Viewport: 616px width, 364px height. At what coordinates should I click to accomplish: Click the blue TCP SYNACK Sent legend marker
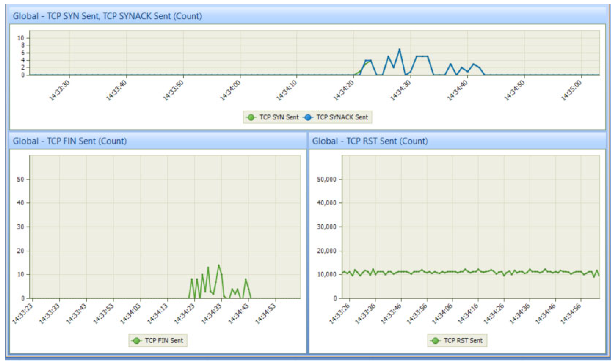coord(308,118)
